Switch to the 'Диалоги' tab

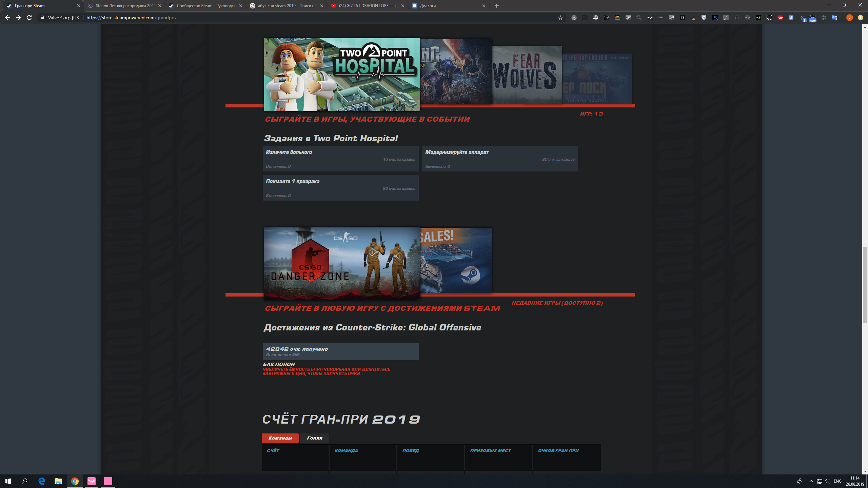(x=448, y=6)
